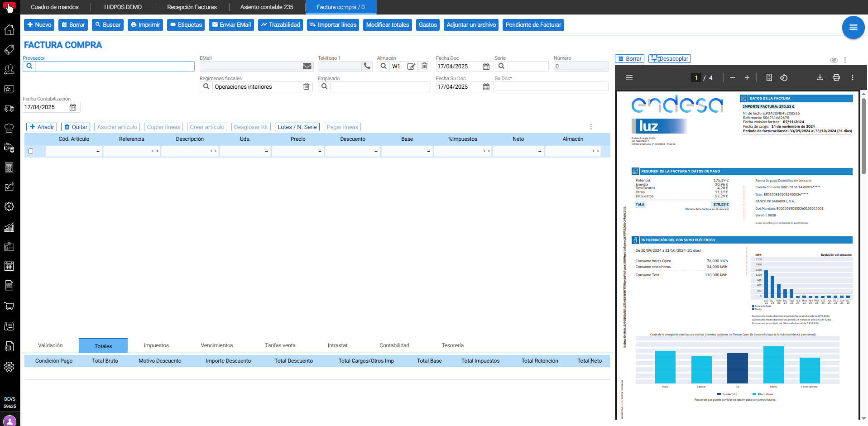Open the home icon in left sidebar

tap(9, 30)
